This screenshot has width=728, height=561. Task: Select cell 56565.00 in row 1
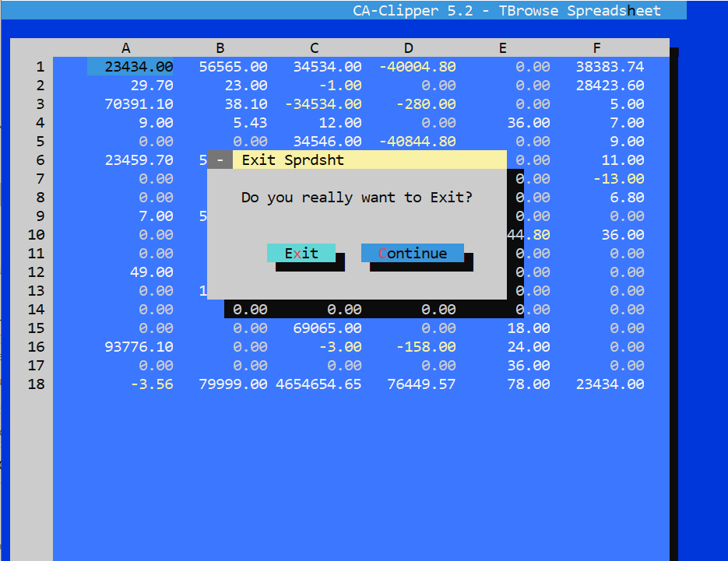coord(233,67)
